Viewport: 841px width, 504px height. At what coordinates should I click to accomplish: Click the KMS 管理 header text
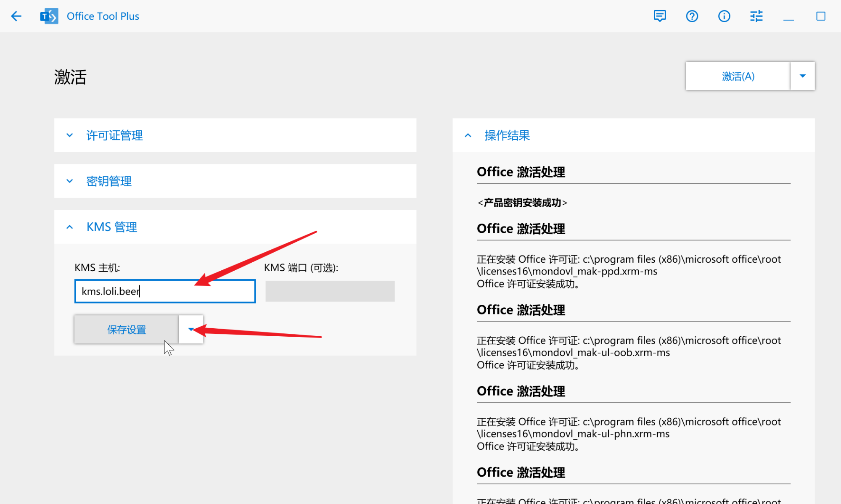point(112,227)
